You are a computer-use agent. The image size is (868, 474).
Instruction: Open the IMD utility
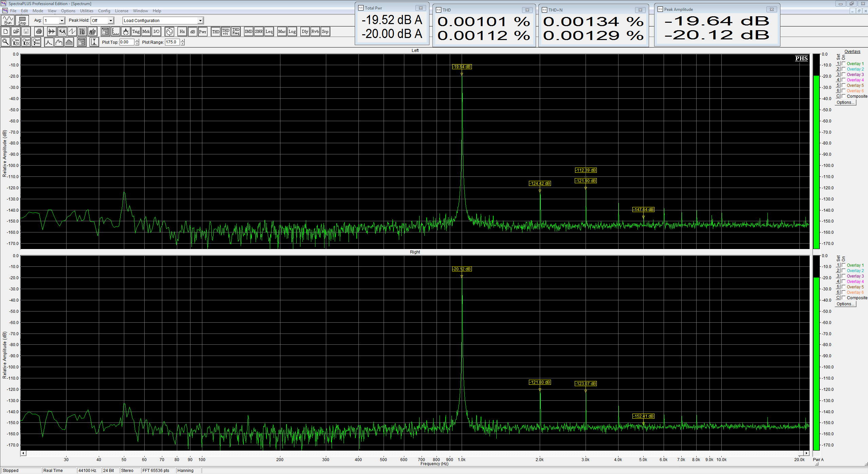pyautogui.click(x=248, y=32)
